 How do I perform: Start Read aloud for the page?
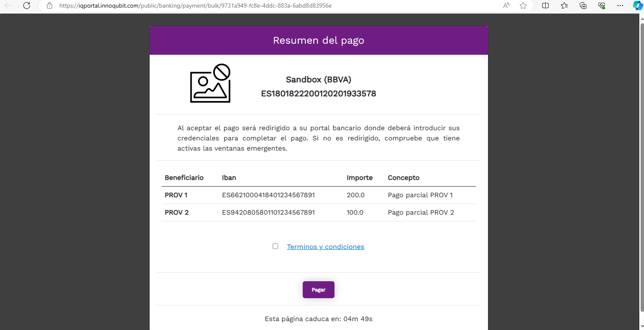pyautogui.click(x=506, y=6)
